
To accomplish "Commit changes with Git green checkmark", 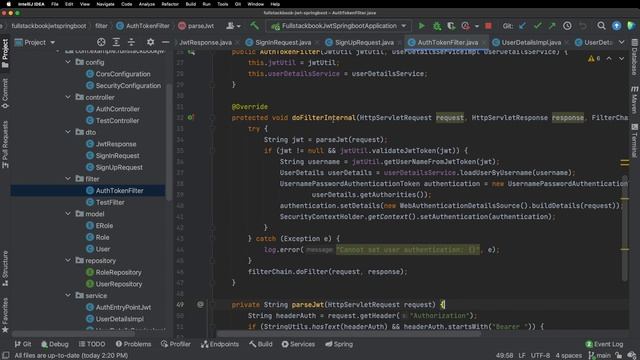I will pos(538,26).
